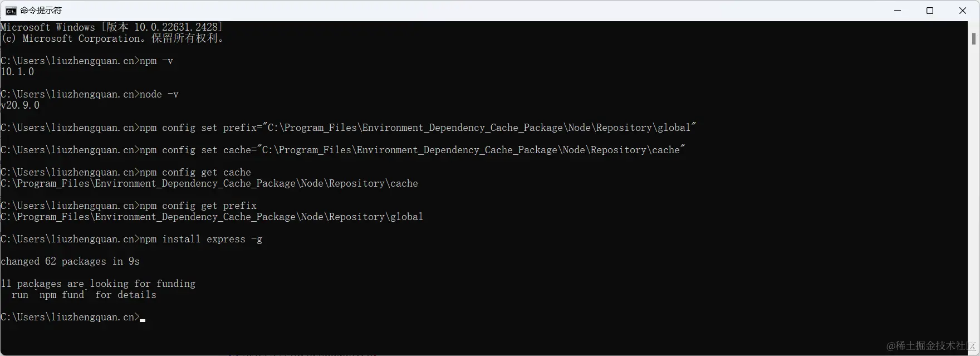
Task: Click the v20.9.0 node version output
Action: pyautogui.click(x=20, y=105)
